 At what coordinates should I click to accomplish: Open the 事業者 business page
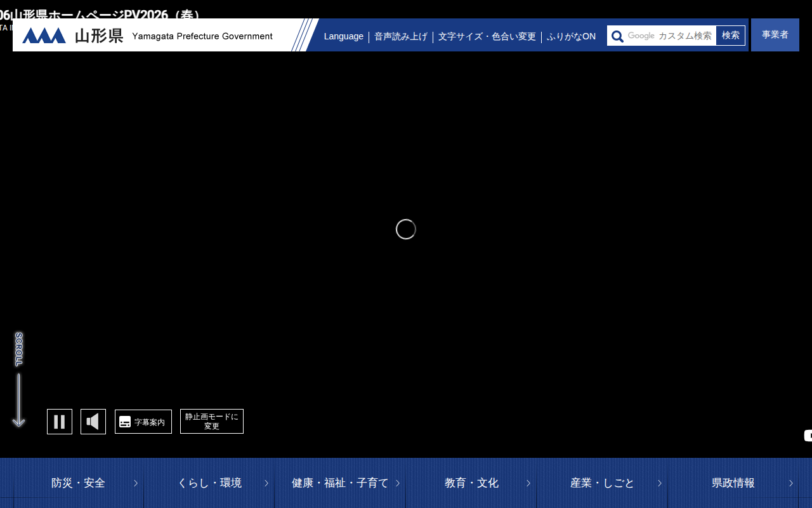pos(775,35)
